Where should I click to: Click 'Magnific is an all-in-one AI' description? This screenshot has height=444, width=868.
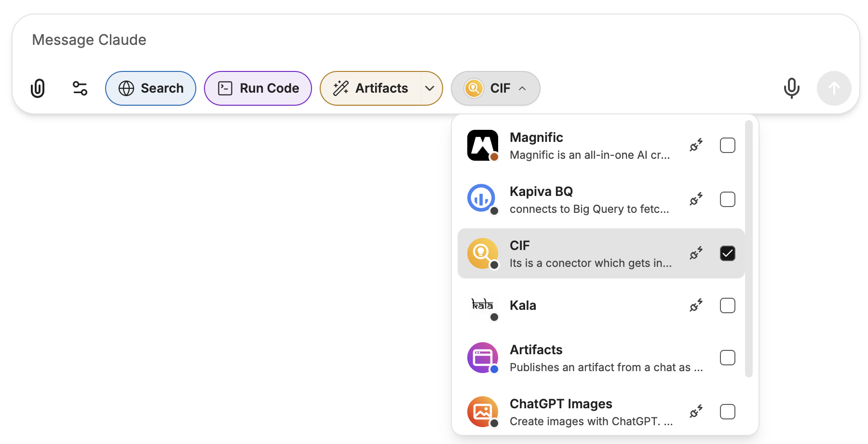(x=590, y=155)
